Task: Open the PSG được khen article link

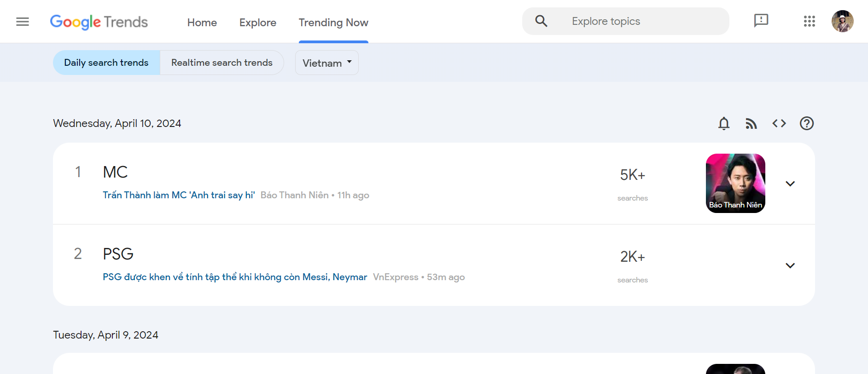Action: (x=235, y=277)
